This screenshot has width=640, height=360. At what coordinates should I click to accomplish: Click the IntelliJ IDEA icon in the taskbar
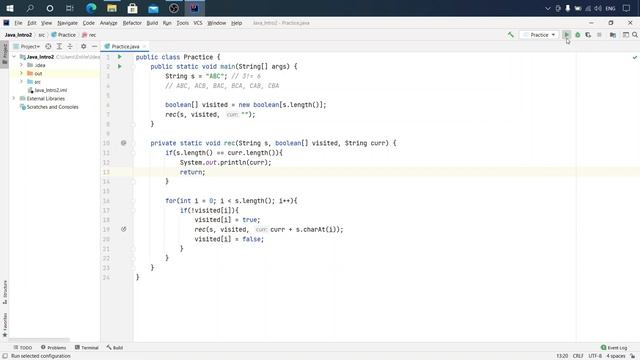pyautogui.click(x=194, y=8)
